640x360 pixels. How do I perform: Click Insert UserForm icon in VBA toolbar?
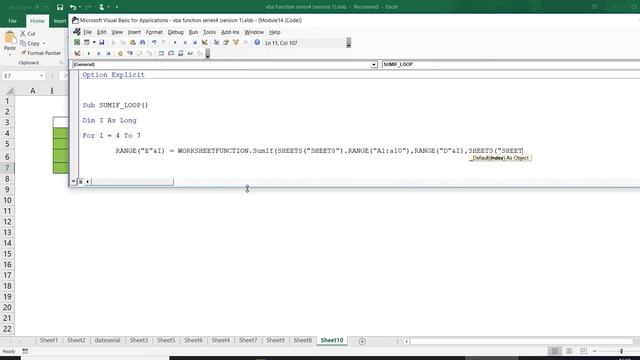pos(87,42)
